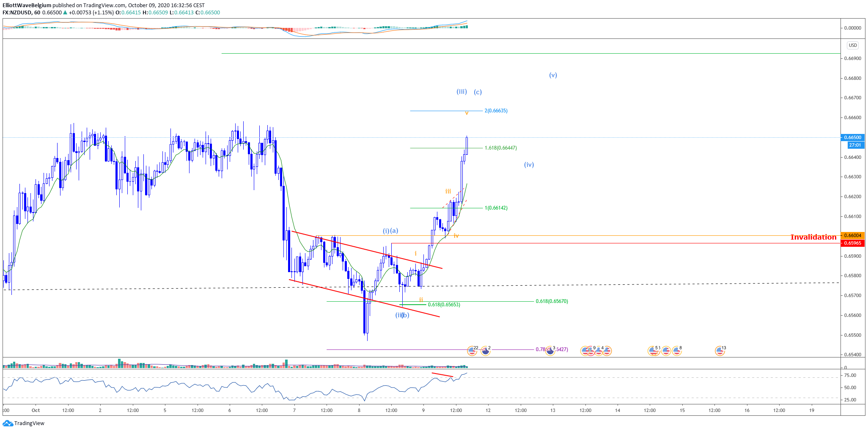
Task: Open US economic event icon numbered 8
Action: (677, 351)
